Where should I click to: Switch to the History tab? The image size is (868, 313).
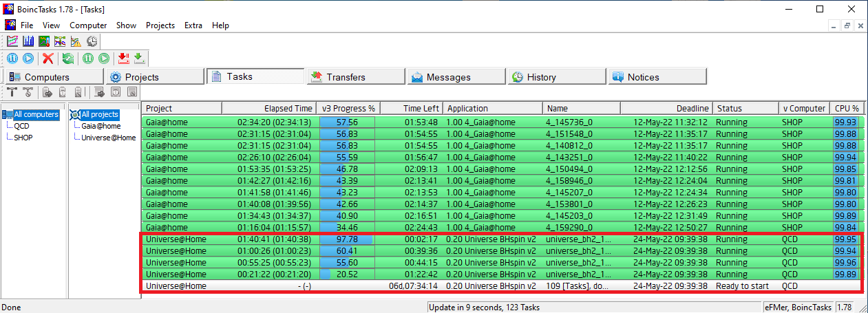557,77
